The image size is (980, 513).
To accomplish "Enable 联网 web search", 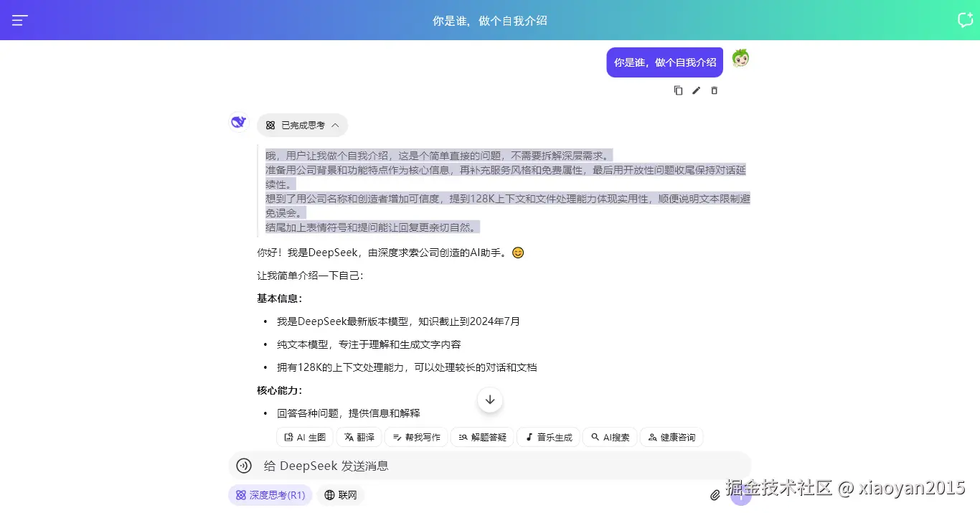I will coord(341,495).
